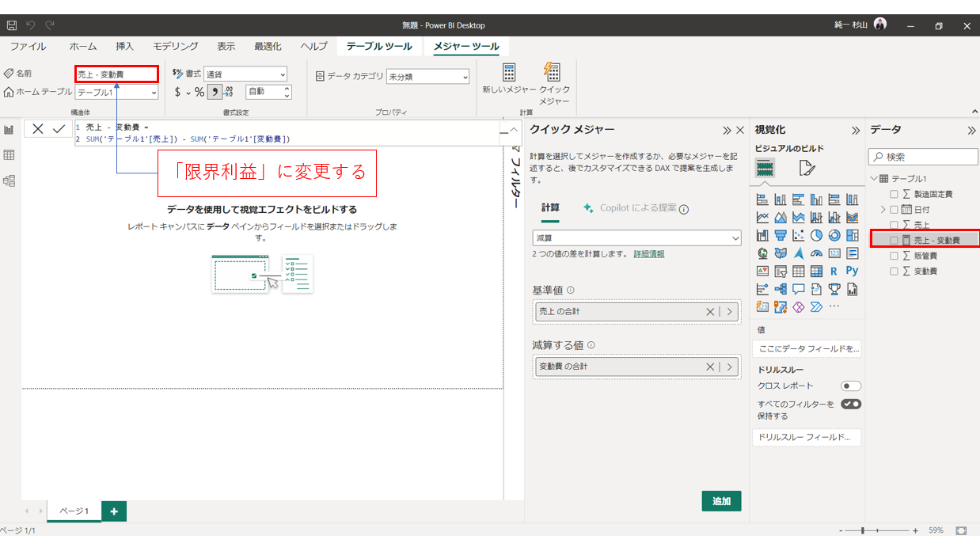This screenshot has height=551, width=980.
Task: Collapse the データ pane
Action: point(971,131)
